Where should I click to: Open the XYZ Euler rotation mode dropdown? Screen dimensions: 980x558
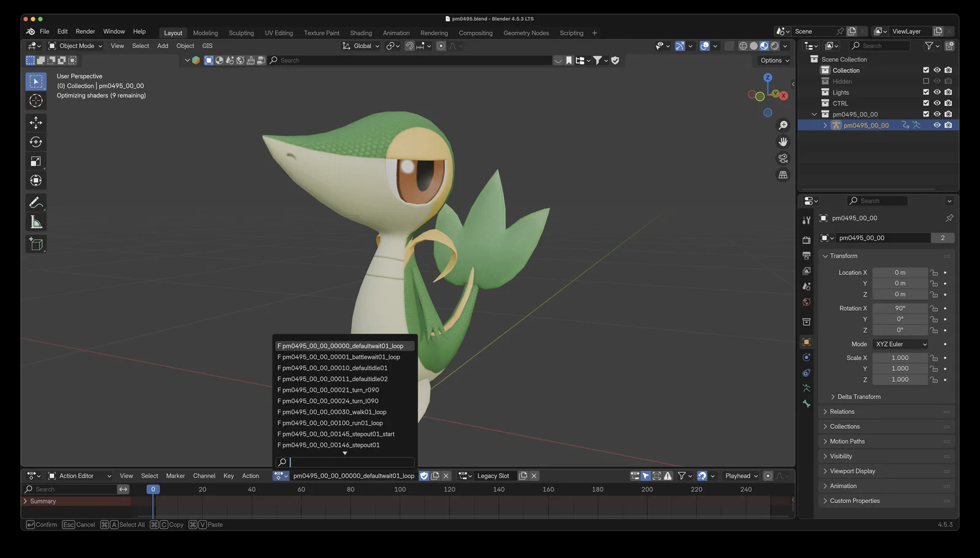click(900, 344)
